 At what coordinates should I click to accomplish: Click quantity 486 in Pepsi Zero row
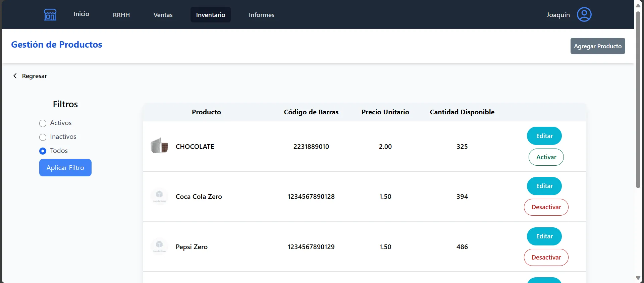(462, 247)
